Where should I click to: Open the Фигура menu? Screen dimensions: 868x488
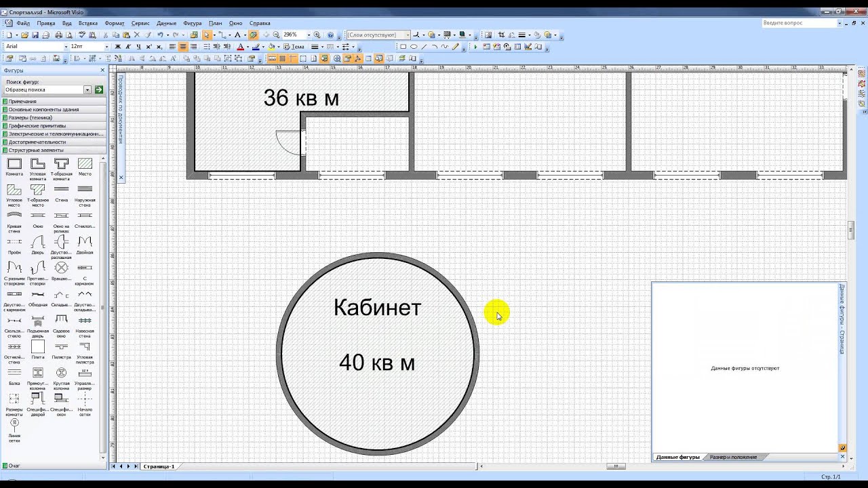click(x=193, y=23)
